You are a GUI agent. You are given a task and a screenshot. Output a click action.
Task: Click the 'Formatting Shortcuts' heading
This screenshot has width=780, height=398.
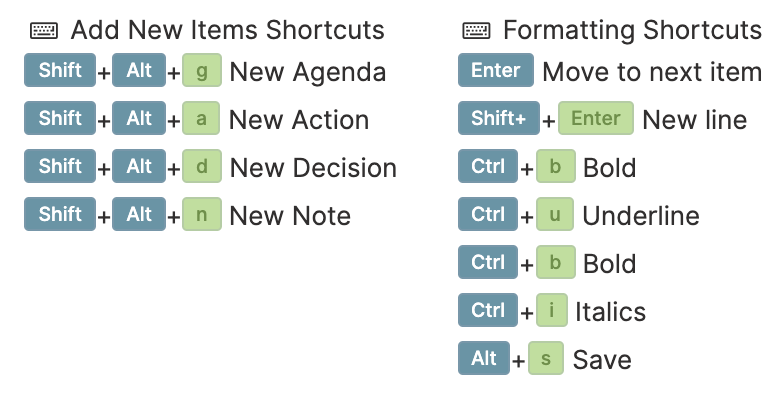[632, 30]
